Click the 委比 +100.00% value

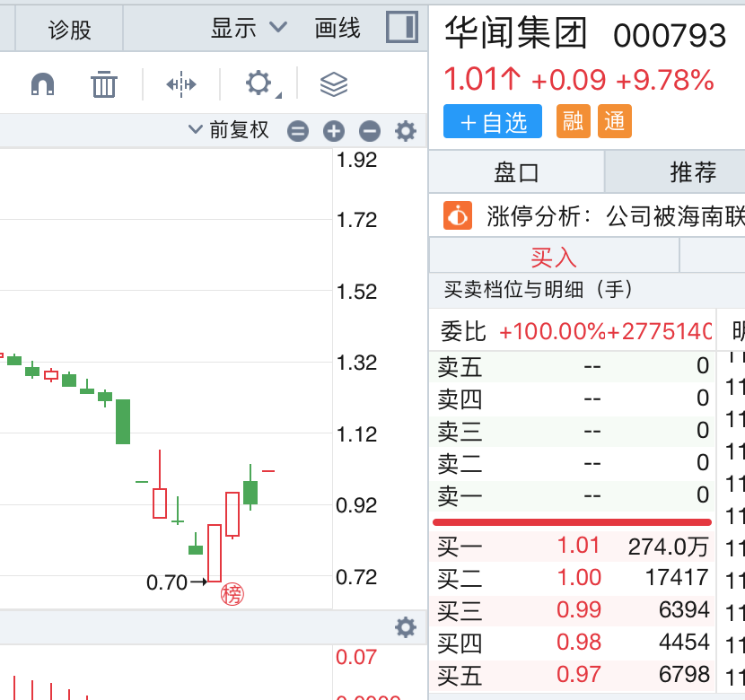pyautogui.click(x=553, y=331)
